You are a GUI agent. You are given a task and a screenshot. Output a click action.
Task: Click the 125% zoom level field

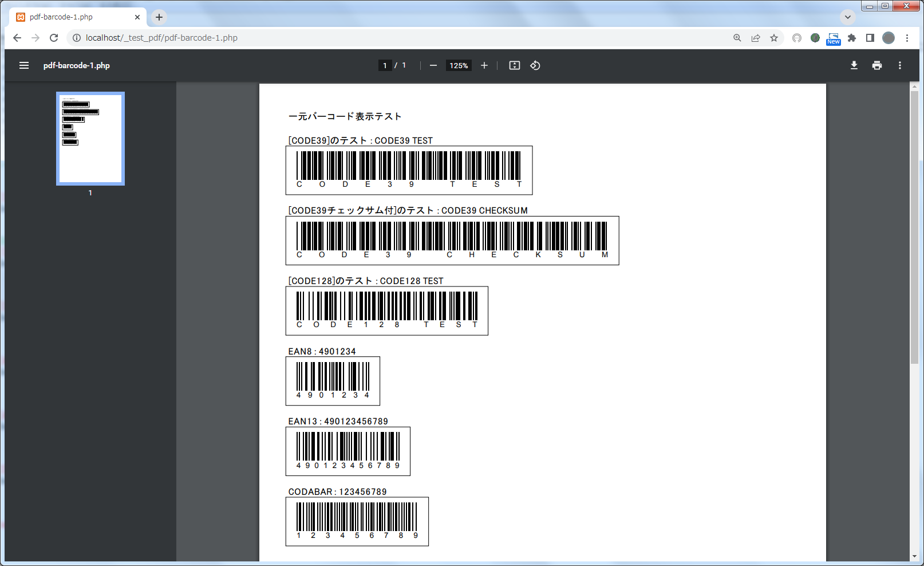459,65
